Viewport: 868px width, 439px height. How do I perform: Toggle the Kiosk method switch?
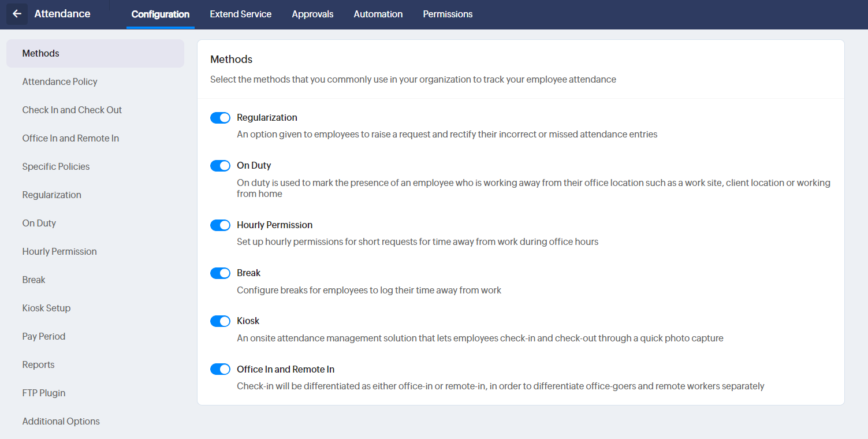click(x=220, y=321)
